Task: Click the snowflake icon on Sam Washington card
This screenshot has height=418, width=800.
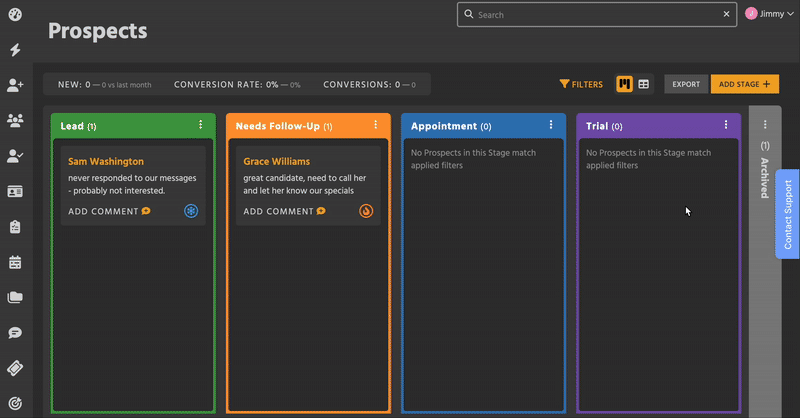Action: [x=191, y=211]
